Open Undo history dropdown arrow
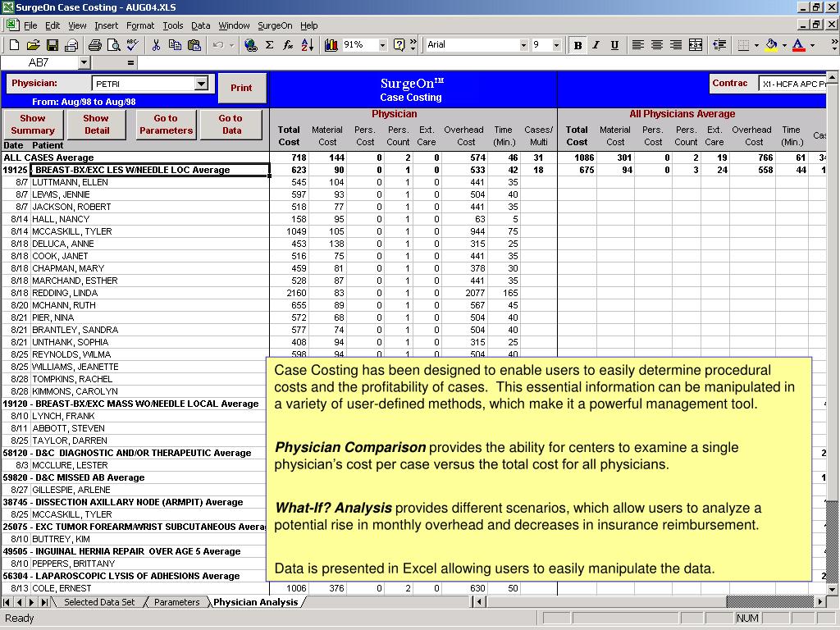 click(x=231, y=45)
